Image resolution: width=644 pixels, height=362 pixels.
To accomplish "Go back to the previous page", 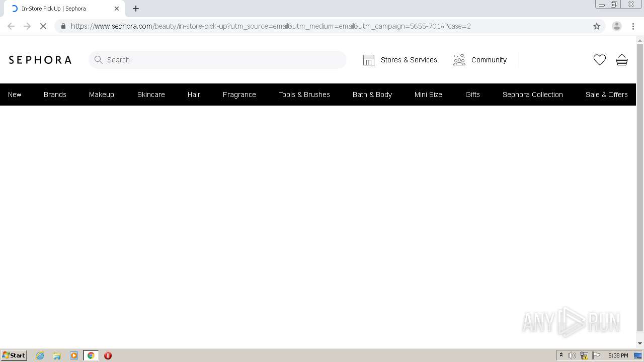I will click(11, 26).
